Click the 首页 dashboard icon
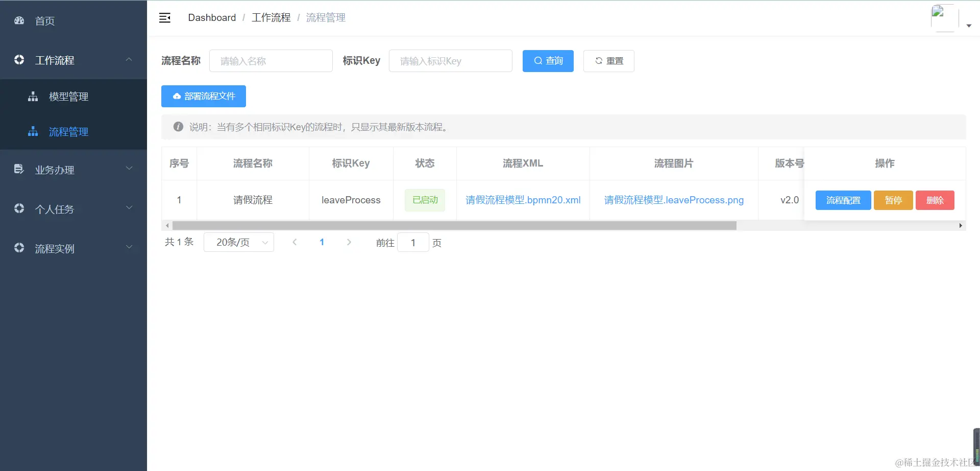Image resolution: width=980 pixels, height=471 pixels. point(19,20)
